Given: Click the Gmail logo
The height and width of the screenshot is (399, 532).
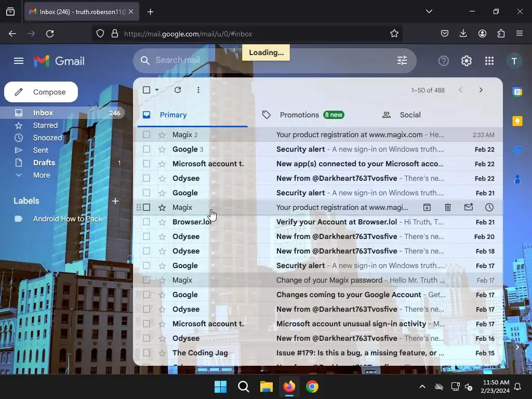Looking at the screenshot, I should pyautogui.click(x=59, y=61).
